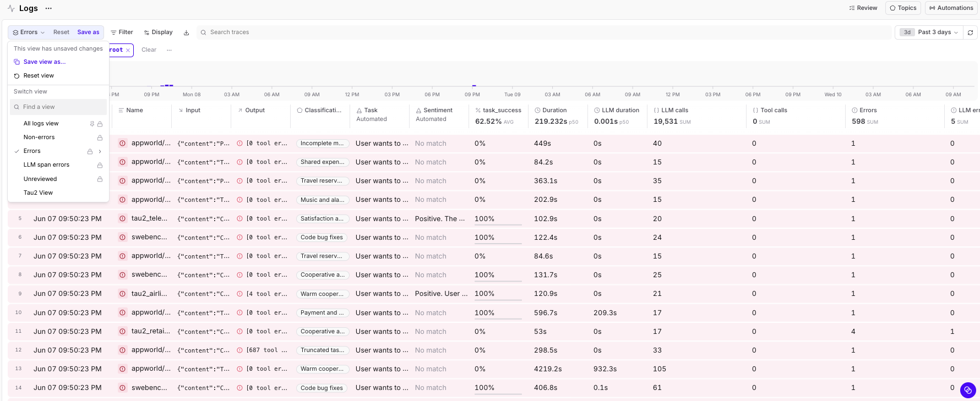The width and height of the screenshot is (980, 401).
Task: Open the Automations button
Action: pyautogui.click(x=951, y=8)
